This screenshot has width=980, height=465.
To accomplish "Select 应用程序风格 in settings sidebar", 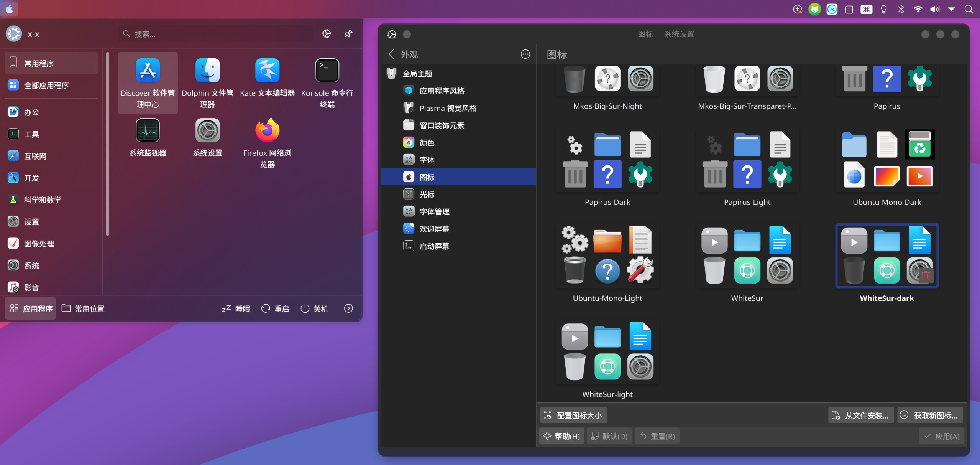I will point(458,91).
